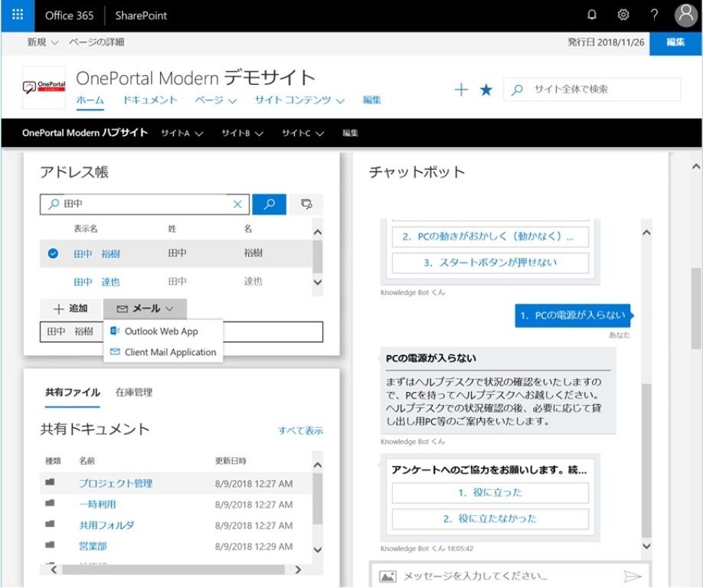Click 編集 in the hub site bar

[350, 133]
